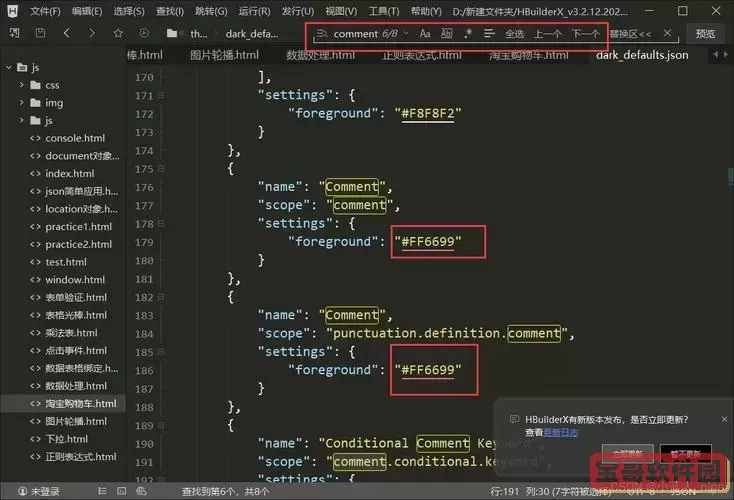Click 立即更新 button in update notification
Viewport: 734px width, 500px height.
tap(628, 454)
